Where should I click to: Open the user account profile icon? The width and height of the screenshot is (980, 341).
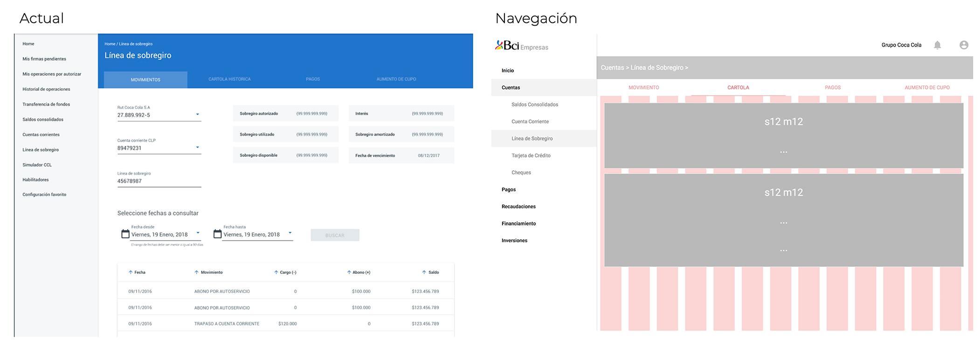[x=964, y=45]
